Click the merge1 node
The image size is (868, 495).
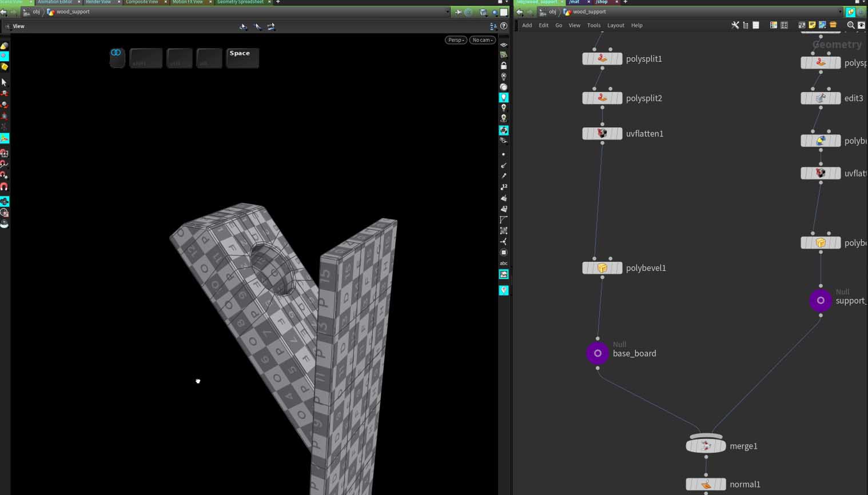click(706, 446)
